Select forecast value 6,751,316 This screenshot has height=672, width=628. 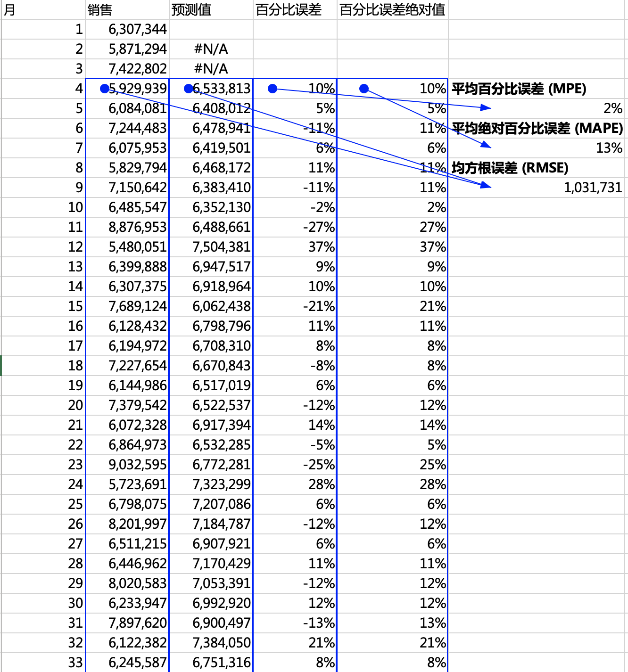point(211,663)
